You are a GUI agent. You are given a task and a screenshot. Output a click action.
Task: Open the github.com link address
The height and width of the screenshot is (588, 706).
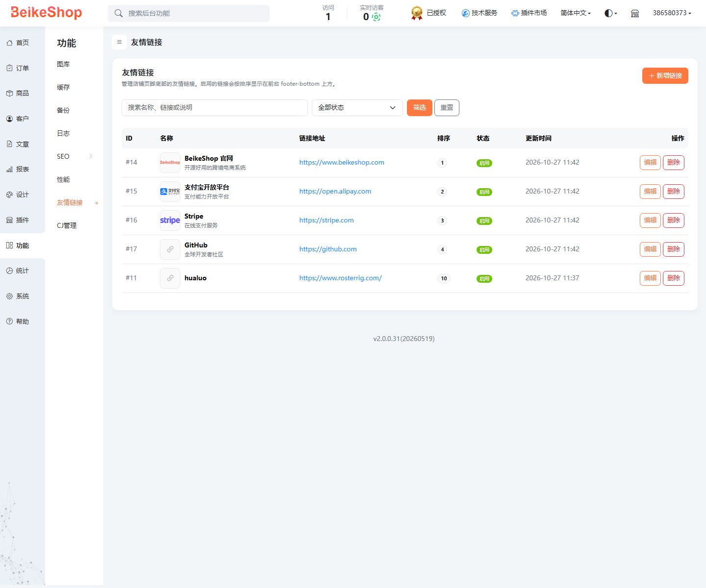pos(328,249)
